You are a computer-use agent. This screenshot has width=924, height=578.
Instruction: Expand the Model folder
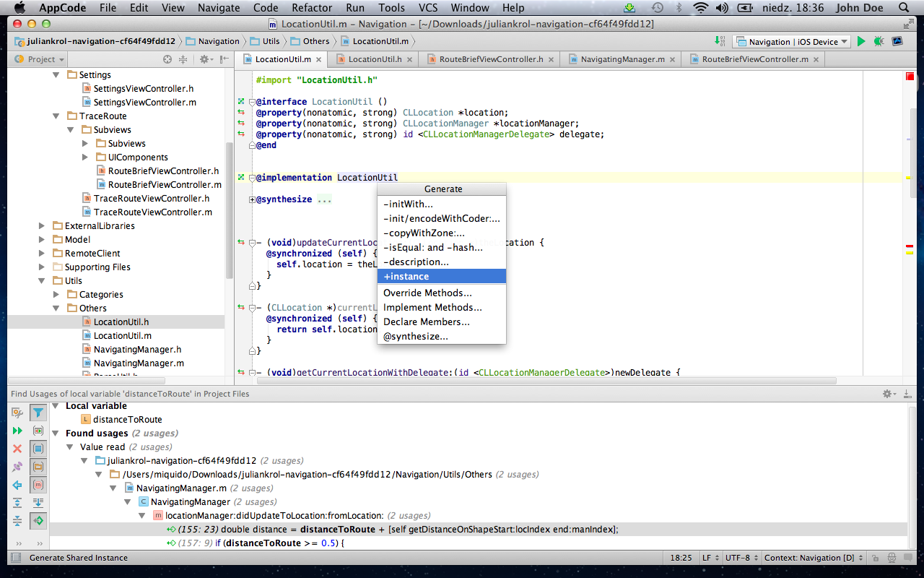42,239
